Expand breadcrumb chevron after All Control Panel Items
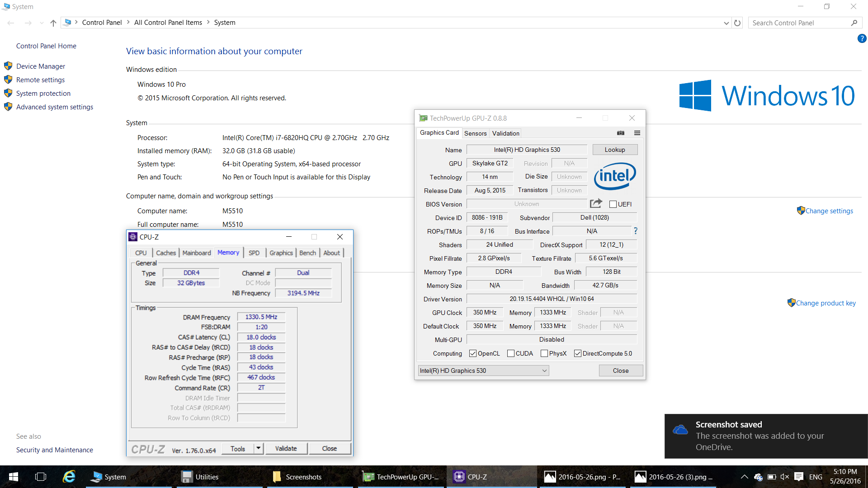The height and width of the screenshot is (488, 868). click(208, 22)
